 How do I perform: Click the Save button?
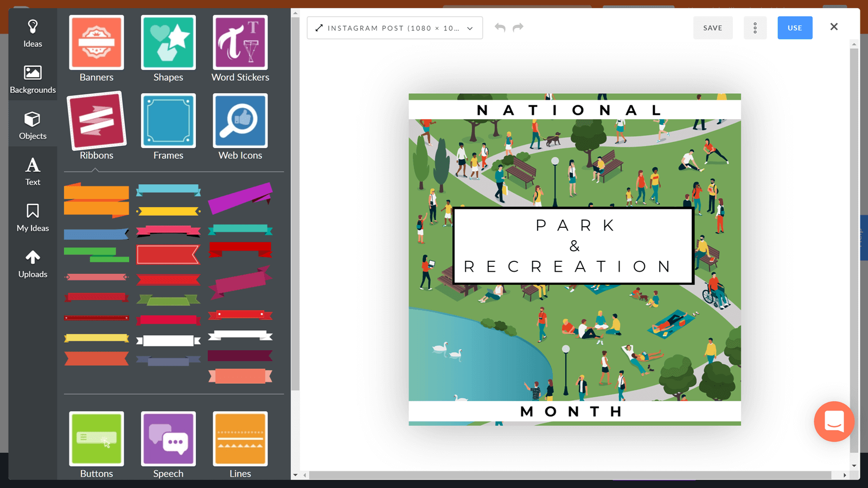tap(712, 28)
